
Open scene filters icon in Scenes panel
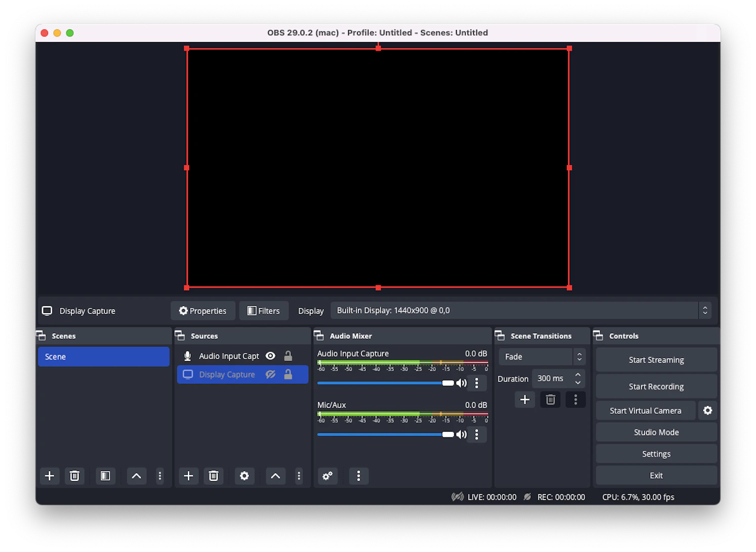[105, 476]
